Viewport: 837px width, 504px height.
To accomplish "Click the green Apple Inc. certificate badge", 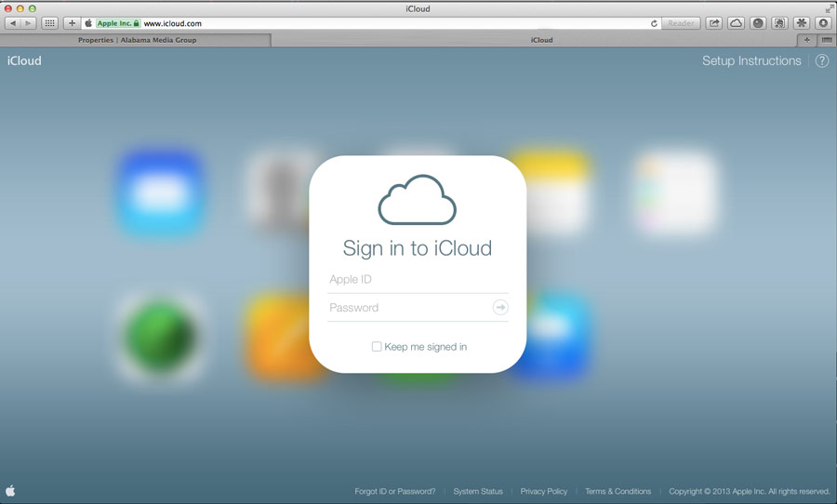I will [x=118, y=23].
